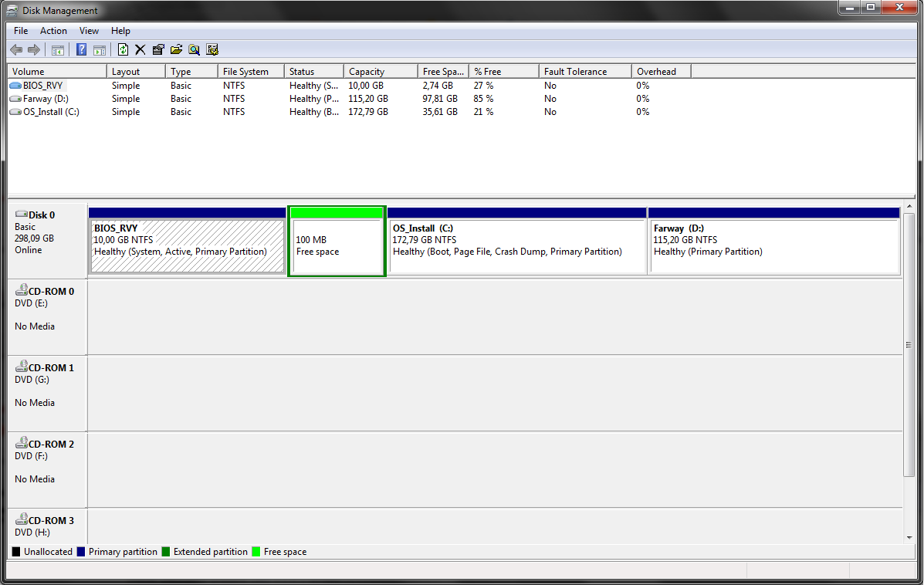Select the Farway (D:) 115,20 GB partition block

[773, 240]
